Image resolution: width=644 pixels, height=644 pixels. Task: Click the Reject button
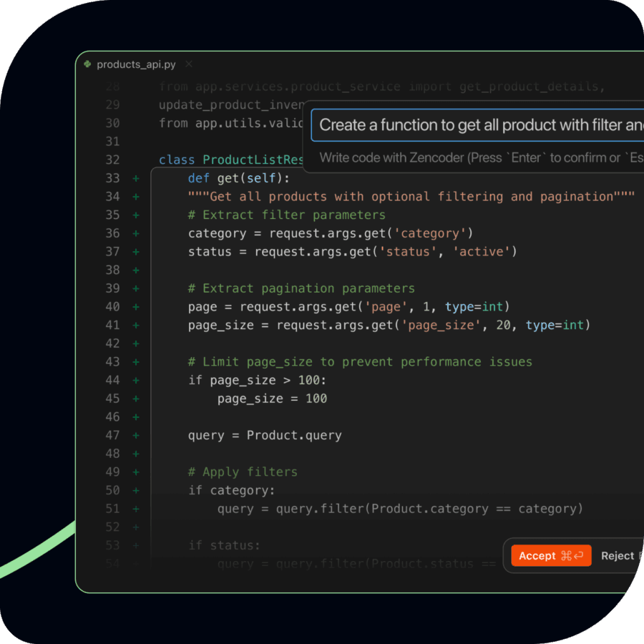pyautogui.click(x=617, y=556)
